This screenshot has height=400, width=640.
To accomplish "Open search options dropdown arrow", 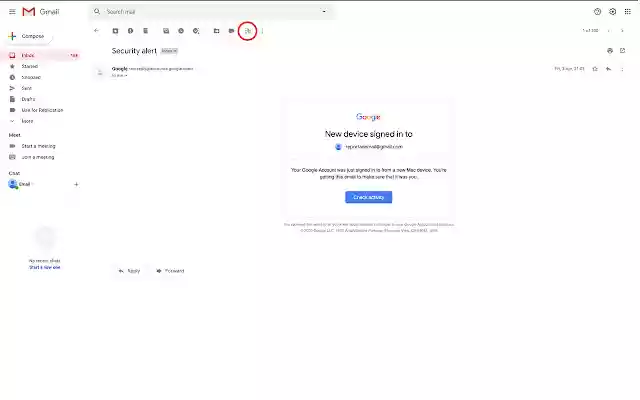I will coord(324,11).
